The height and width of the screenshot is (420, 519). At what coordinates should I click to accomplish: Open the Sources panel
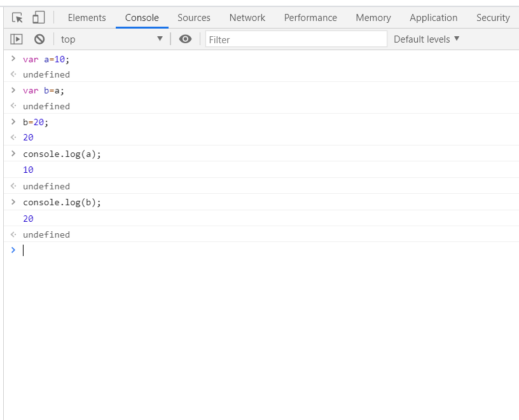[x=194, y=17]
